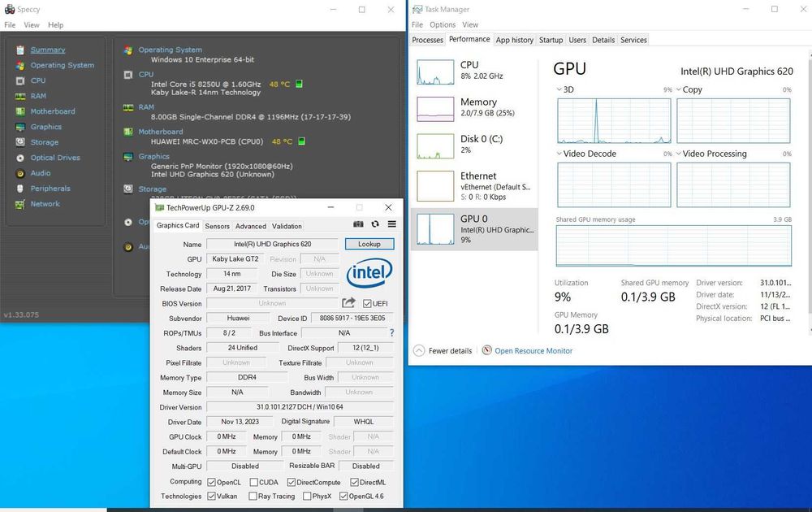Toggle the OpenCL checkbox
The image size is (812, 512).
pyautogui.click(x=211, y=483)
